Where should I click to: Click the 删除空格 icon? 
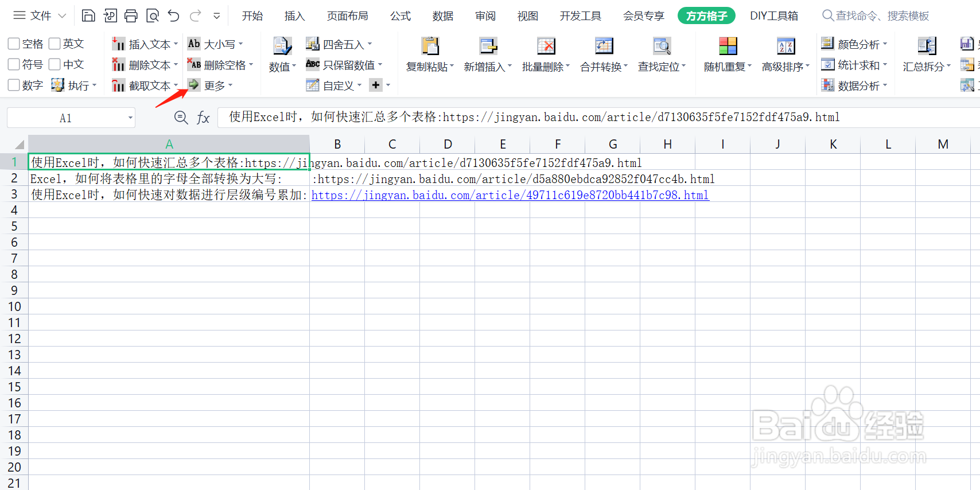(194, 65)
